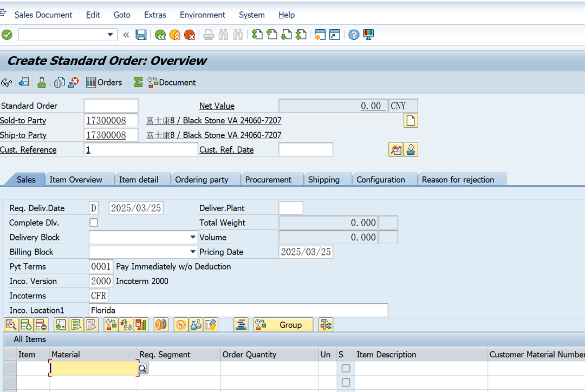Screen dimensions: 585x392
Task: Click the green Enter checkmark icon
Action: 7,35
